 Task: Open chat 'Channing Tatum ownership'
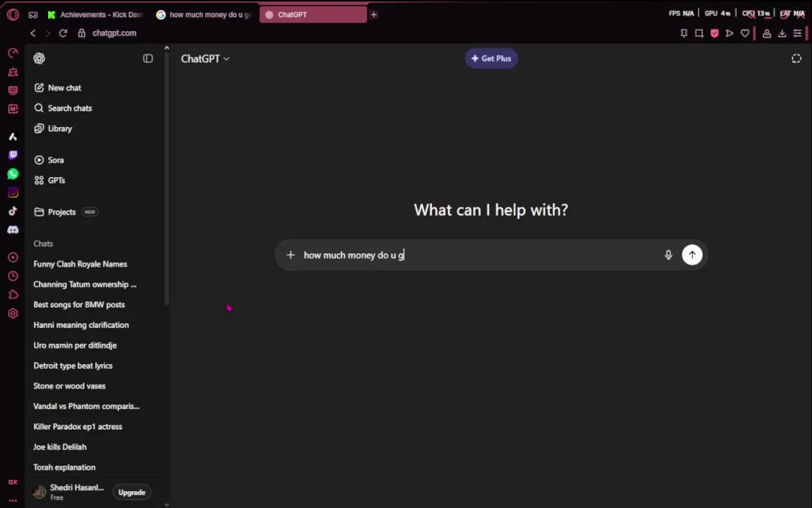[x=85, y=284]
